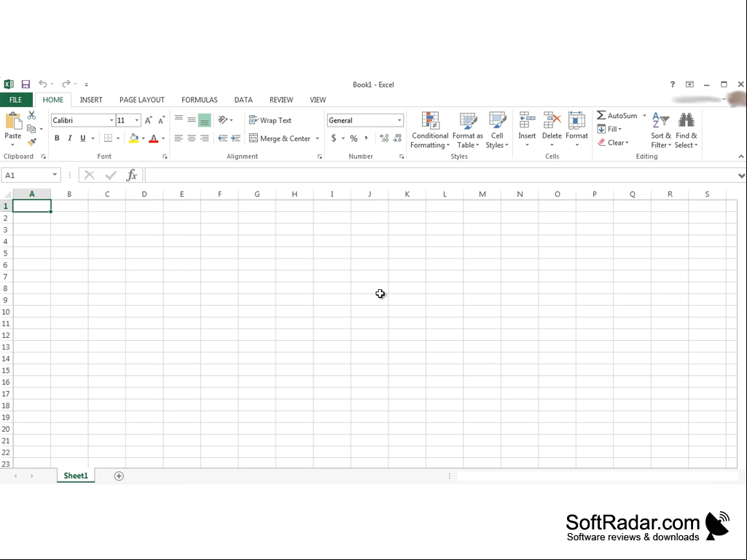This screenshot has width=747, height=560.
Task: Apply percent style to the cell
Action: [353, 138]
